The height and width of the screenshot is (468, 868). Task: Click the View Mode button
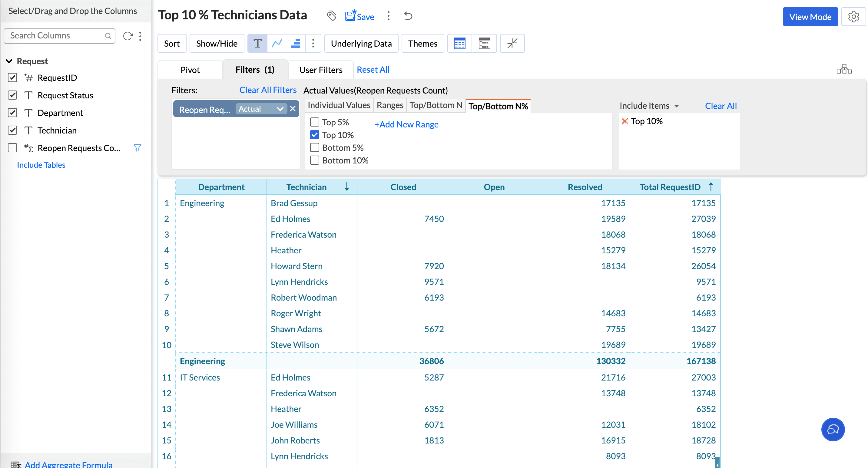[810, 16]
